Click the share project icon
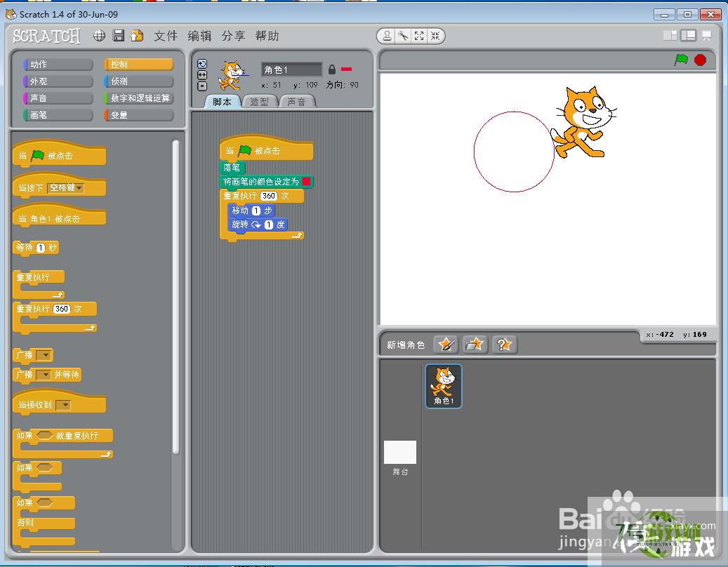This screenshot has height=567, width=728. [x=137, y=36]
